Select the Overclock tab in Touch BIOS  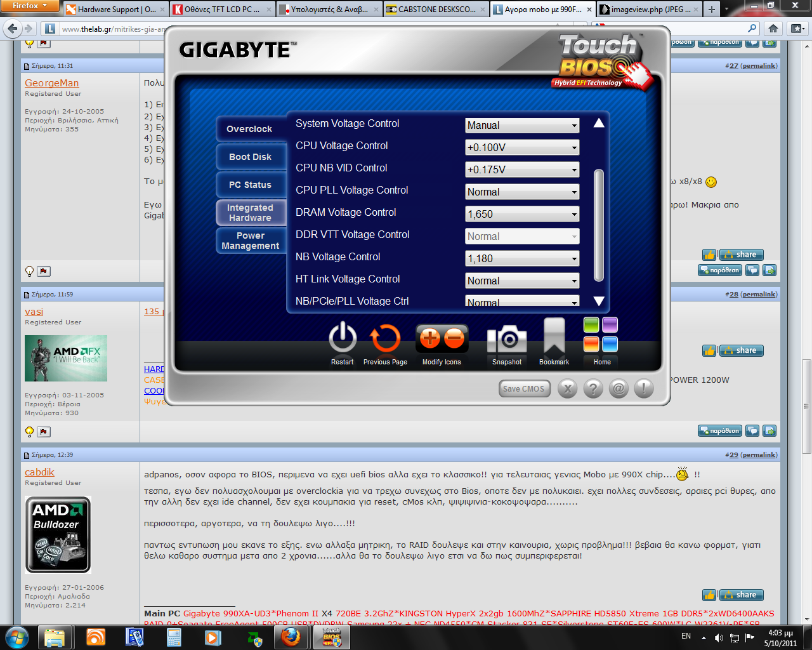pos(249,129)
